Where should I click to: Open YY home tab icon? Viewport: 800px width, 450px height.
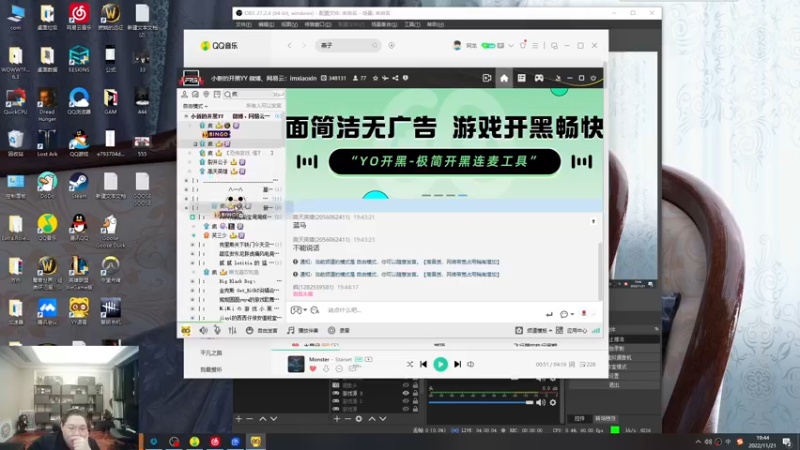click(504, 78)
